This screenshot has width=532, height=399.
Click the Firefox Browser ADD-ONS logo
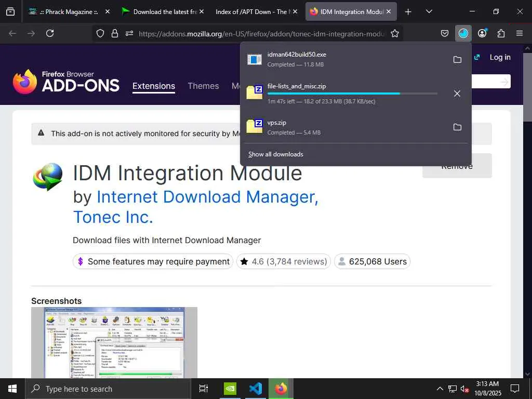(66, 82)
